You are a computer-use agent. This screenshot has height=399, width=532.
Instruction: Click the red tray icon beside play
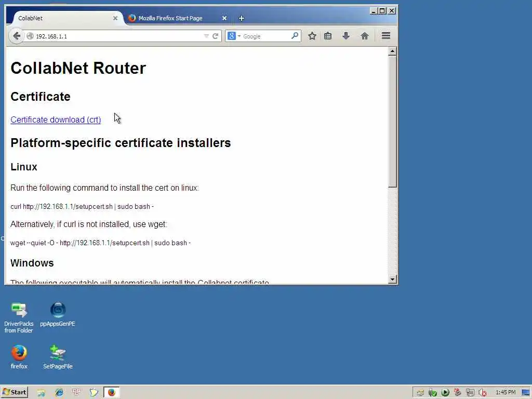[x=457, y=392]
